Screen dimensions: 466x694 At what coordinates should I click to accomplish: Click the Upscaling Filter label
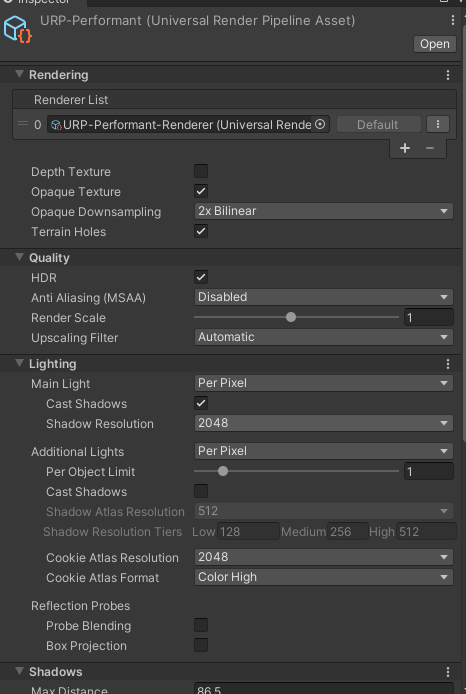click(x=75, y=338)
